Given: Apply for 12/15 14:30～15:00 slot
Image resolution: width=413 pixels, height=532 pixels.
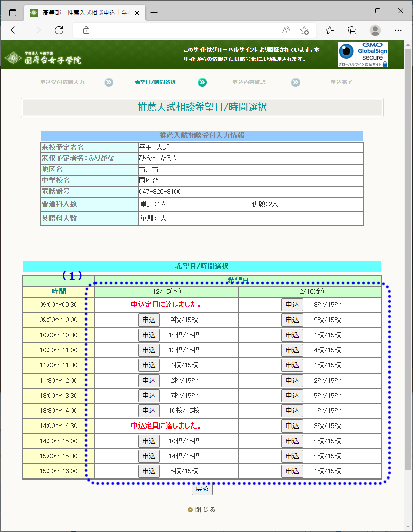Looking at the screenshot, I should coord(149,441).
